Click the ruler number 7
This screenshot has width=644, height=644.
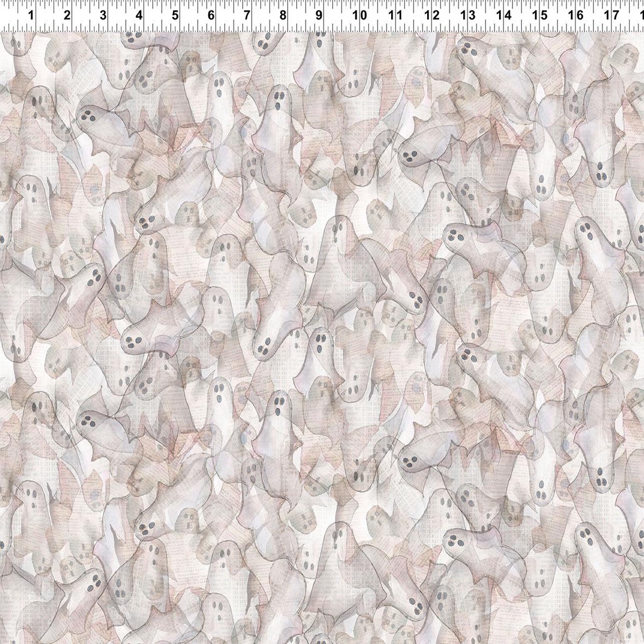(247, 16)
